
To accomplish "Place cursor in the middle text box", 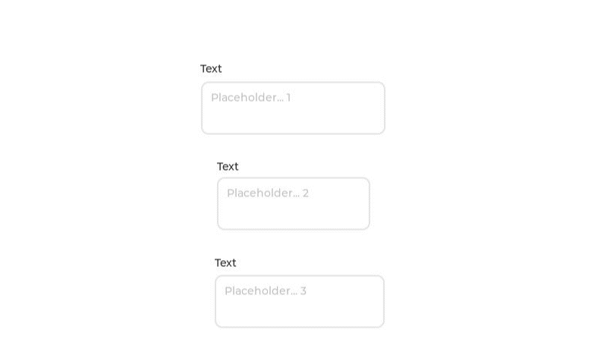I will 294,203.
